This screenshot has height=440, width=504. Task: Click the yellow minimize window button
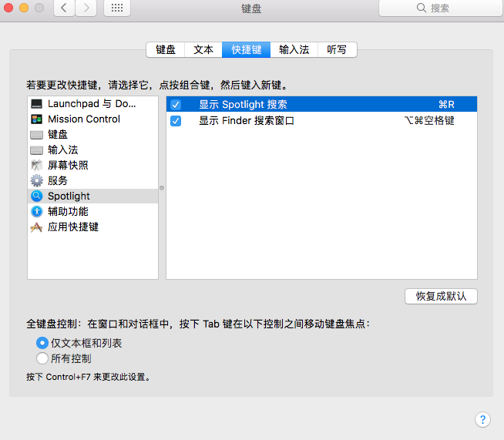pos(24,8)
